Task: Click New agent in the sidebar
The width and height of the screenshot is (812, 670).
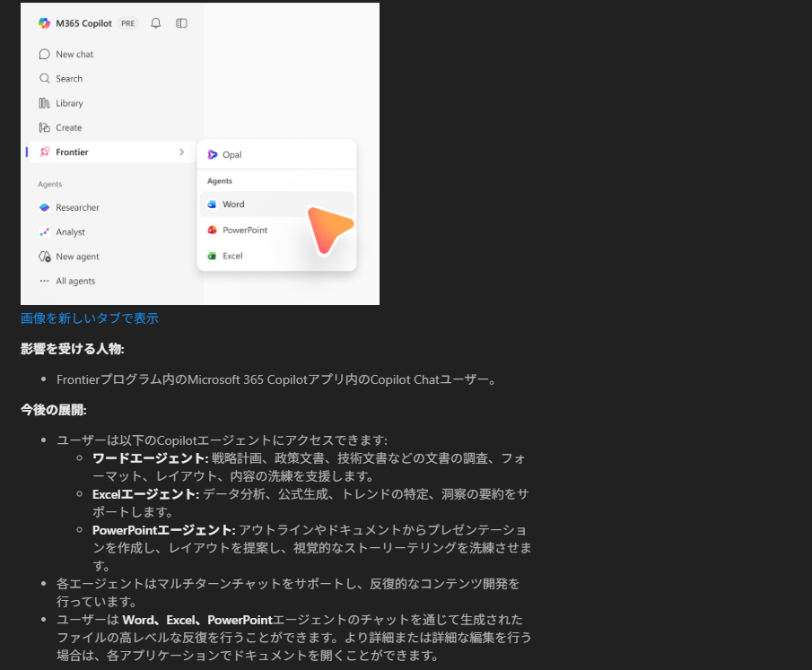Action: (77, 257)
